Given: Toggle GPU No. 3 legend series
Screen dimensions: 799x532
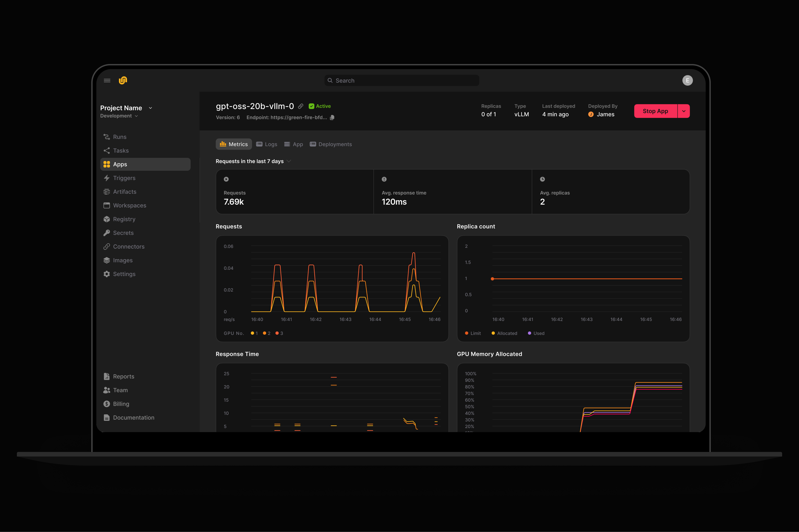Looking at the screenshot, I should [x=279, y=333].
